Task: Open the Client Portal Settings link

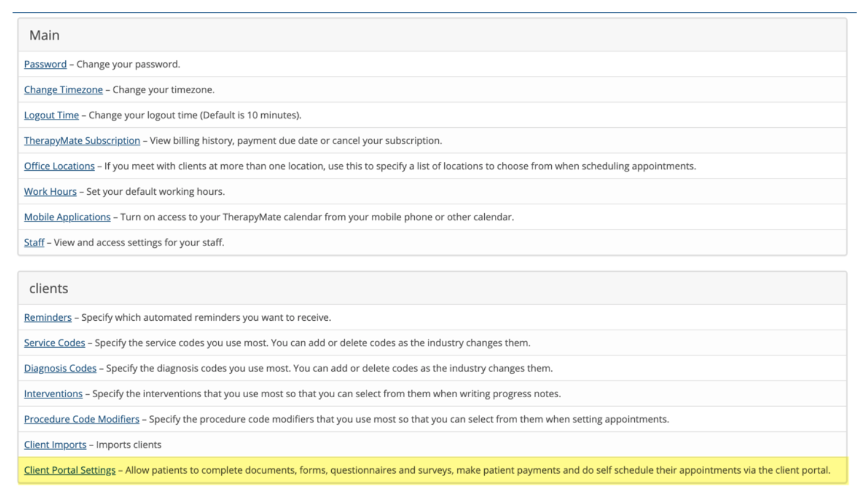Action: 70,470
